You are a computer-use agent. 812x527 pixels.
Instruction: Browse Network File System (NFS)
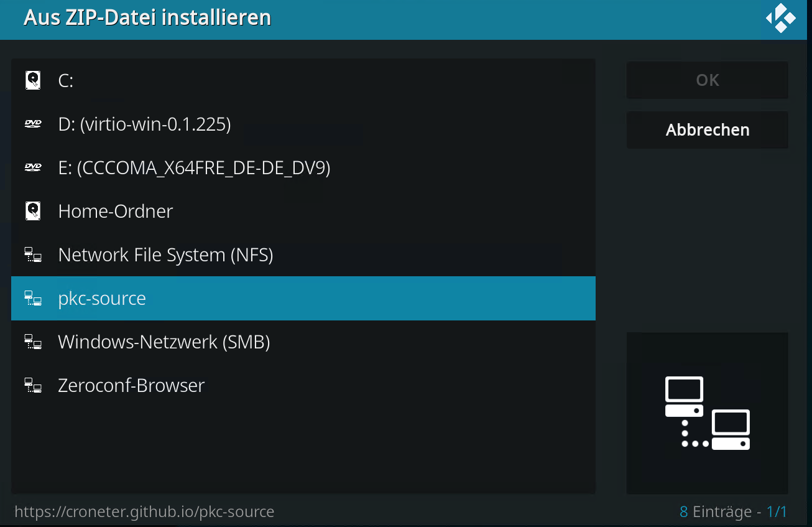[x=165, y=255]
